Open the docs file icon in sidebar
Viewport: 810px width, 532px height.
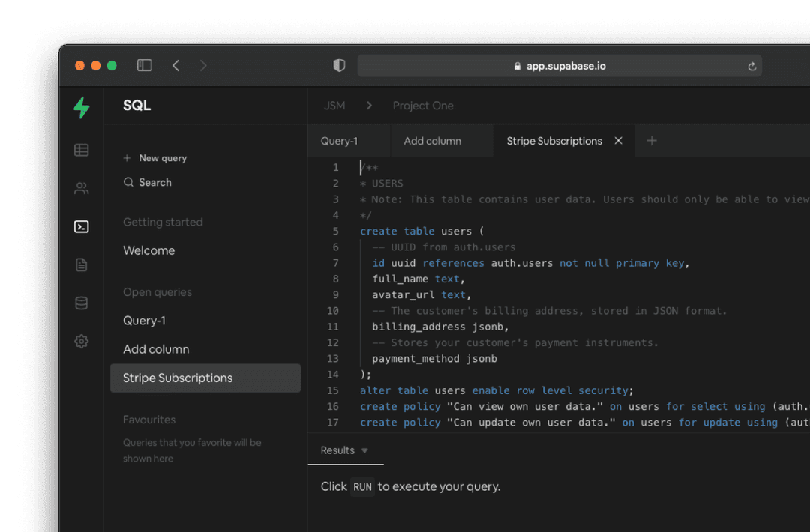click(81, 265)
